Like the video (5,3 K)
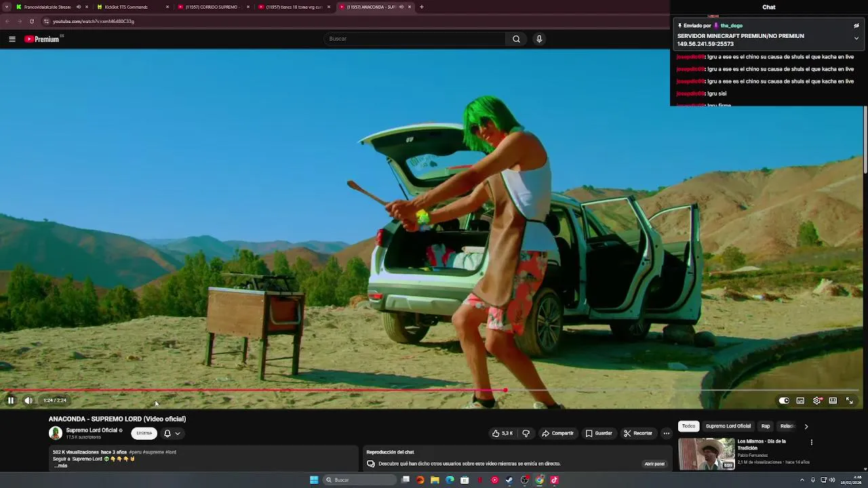This screenshot has width=868, height=488. point(502,433)
